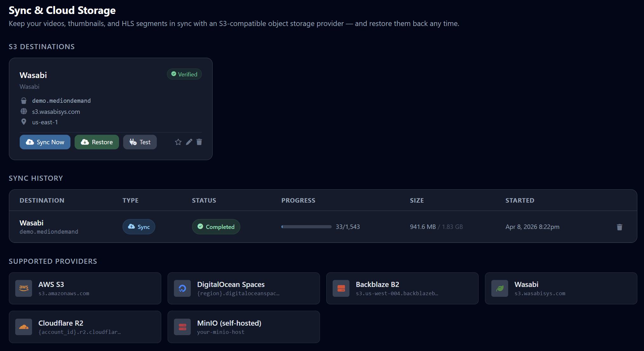Click the Backblaze B2 logo icon
Image resolution: width=644 pixels, height=351 pixels.
(x=341, y=288)
